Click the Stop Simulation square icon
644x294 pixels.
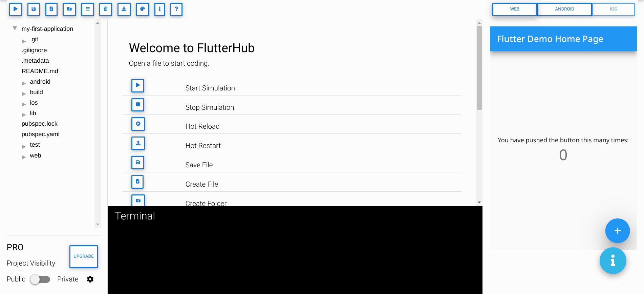[138, 105]
